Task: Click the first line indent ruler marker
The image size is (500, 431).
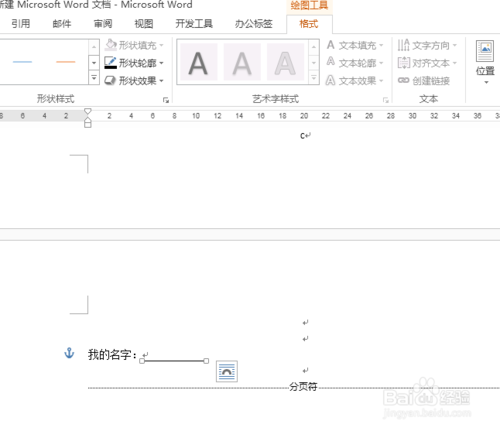Action: [88, 111]
